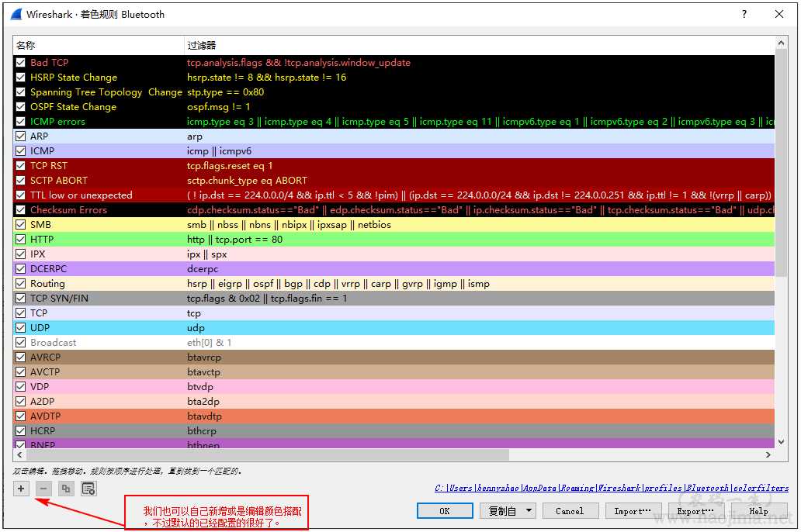Select the TCP SYN/FIN rule name
This screenshot has height=532, width=801.
point(59,298)
